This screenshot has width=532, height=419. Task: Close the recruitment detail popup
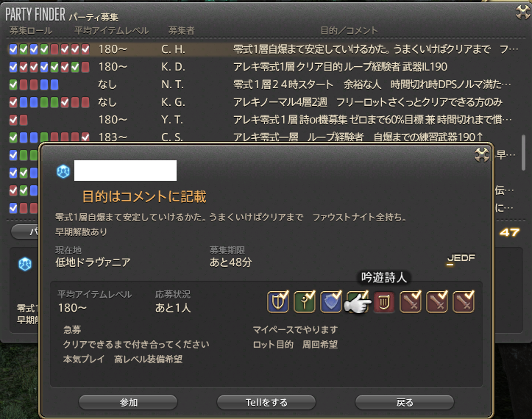(481, 155)
